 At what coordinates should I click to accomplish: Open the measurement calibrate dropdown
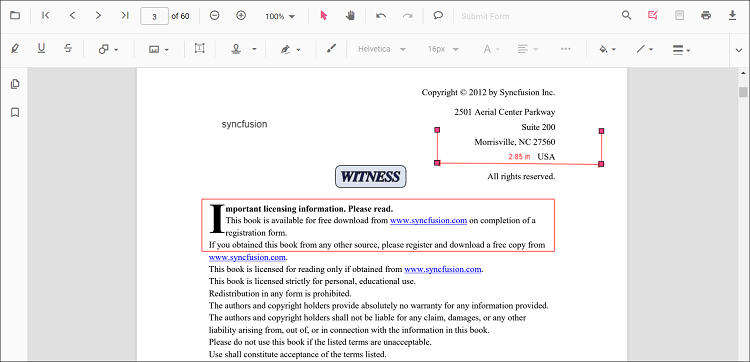point(159,49)
